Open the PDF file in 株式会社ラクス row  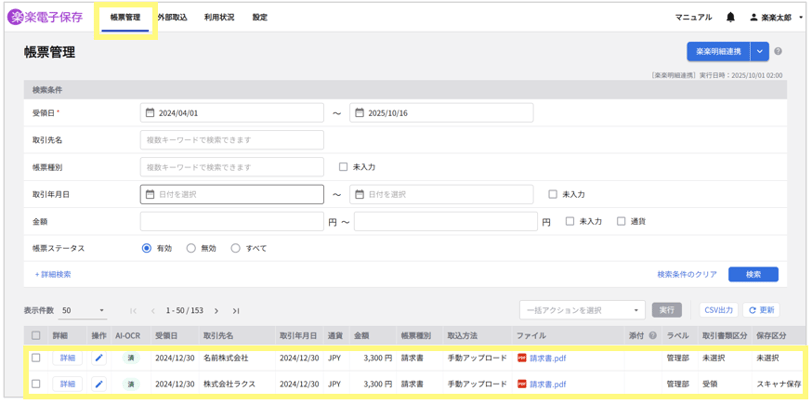click(547, 384)
